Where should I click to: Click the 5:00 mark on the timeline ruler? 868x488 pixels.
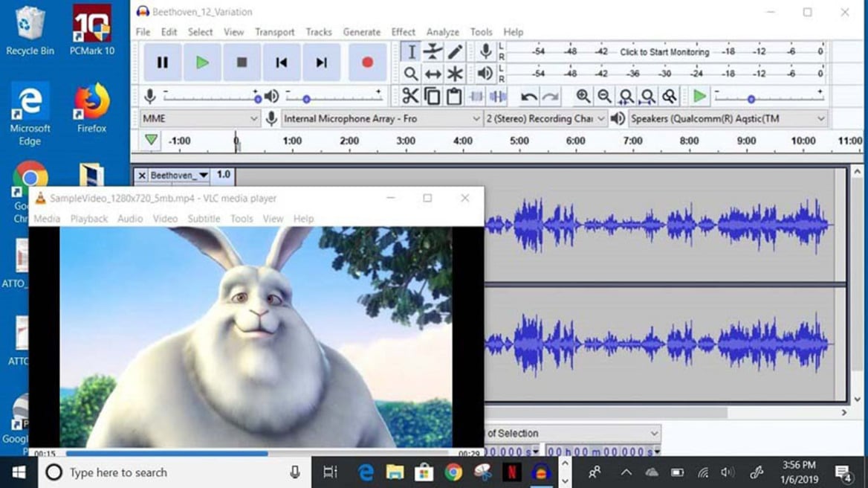coord(519,141)
